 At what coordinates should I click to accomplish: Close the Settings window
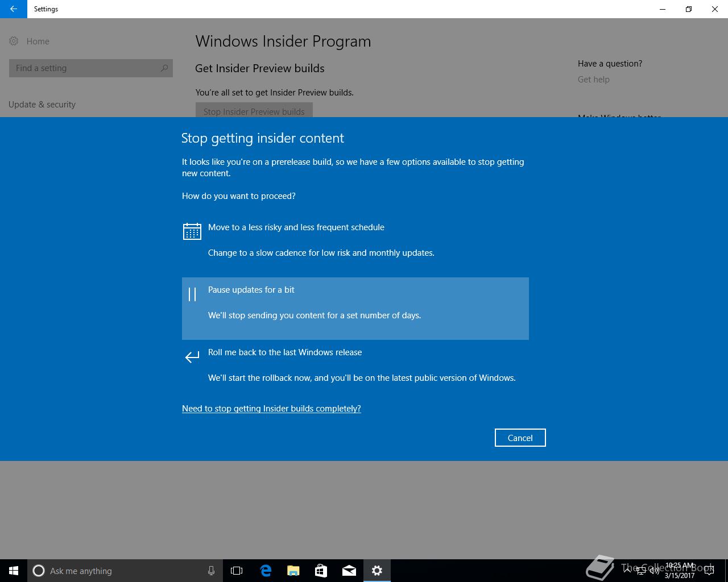click(715, 9)
